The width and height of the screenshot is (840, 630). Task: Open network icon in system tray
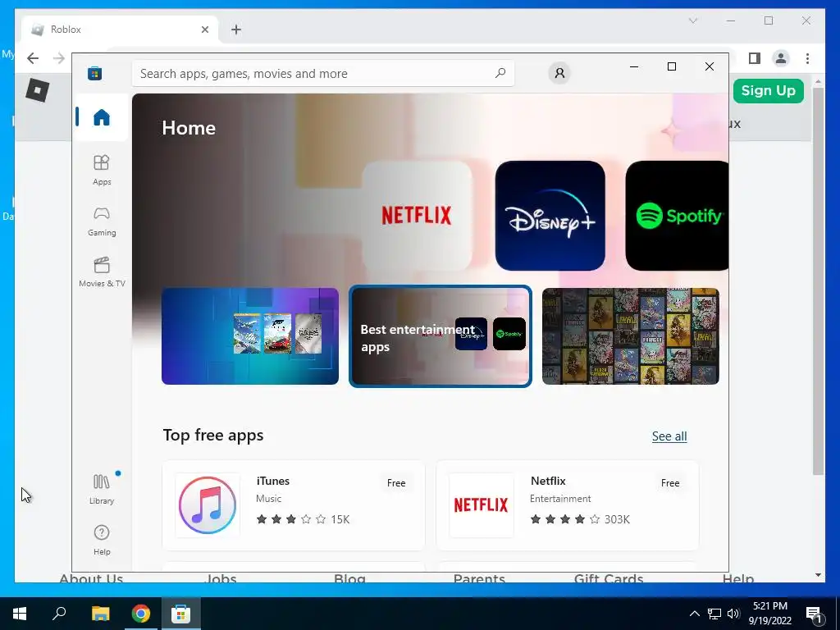[x=714, y=614]
